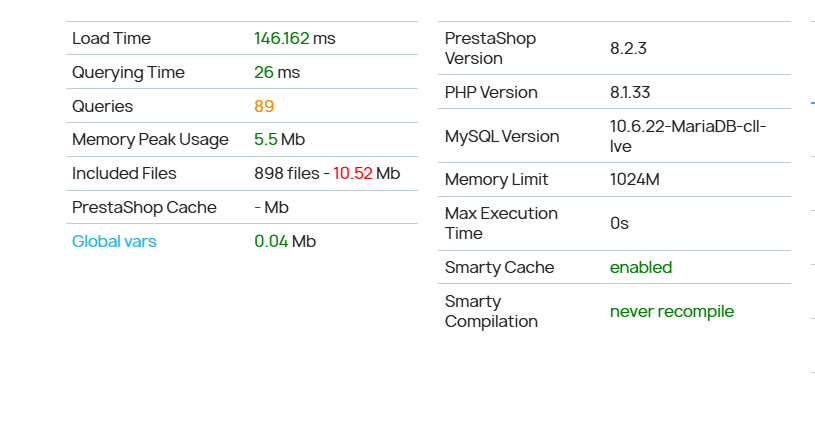
Task: Click the red 10.52 Mb included files size
Action: pos(366,173)
